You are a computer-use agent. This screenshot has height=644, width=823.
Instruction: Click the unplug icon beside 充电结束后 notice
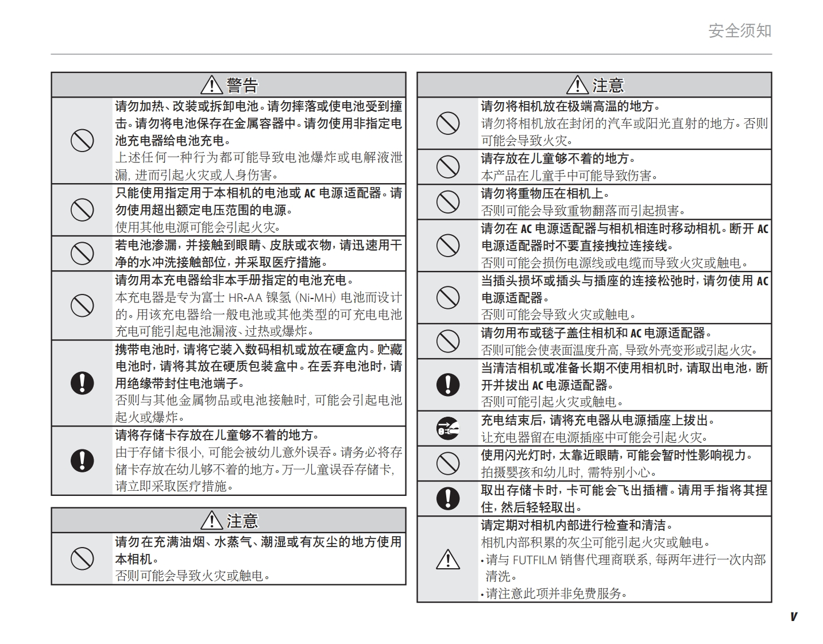pyautogui.click(x=448, y=428)
